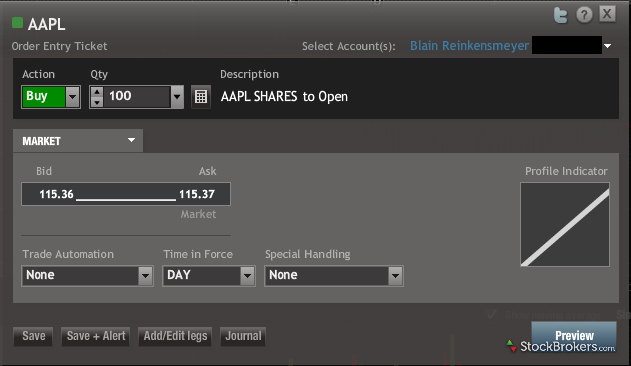Click the green AAPL symbol status square
This screenshot has height=366, width=631.
(x=17, y=23)
